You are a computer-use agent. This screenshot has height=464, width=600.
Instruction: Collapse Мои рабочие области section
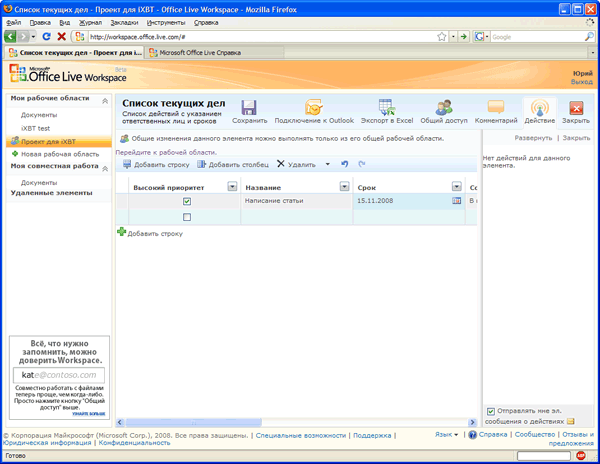pos(105,101)
